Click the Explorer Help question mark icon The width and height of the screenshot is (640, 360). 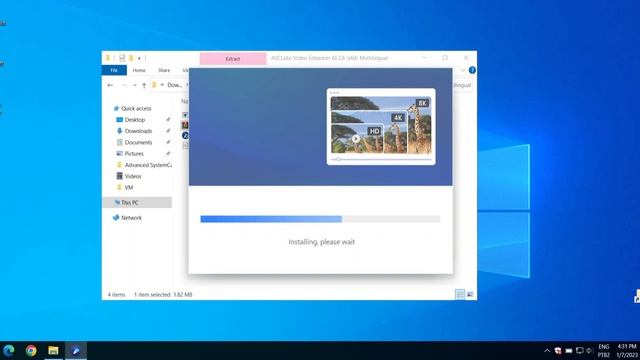pos(472,70)
